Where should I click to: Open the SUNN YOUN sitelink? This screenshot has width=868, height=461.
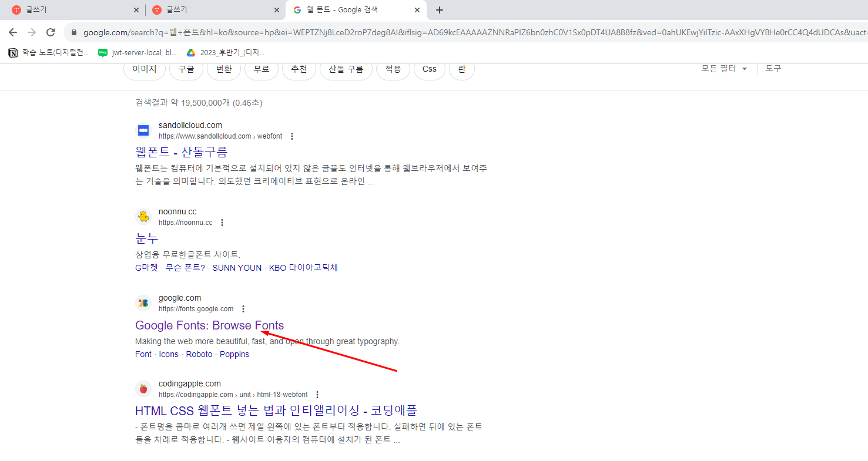[237, 268]
